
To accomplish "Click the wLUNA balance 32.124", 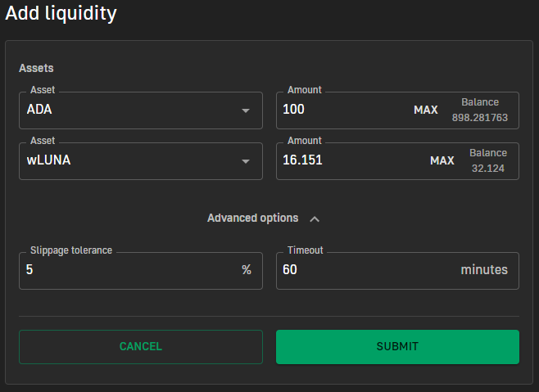I will click(487, 169).
